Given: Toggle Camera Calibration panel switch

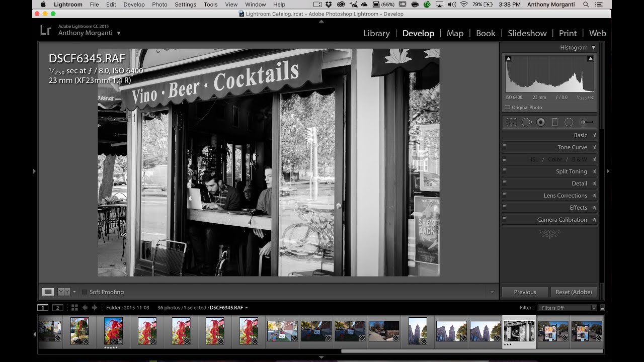Looking at the screenshot, I should click(504, 220).
